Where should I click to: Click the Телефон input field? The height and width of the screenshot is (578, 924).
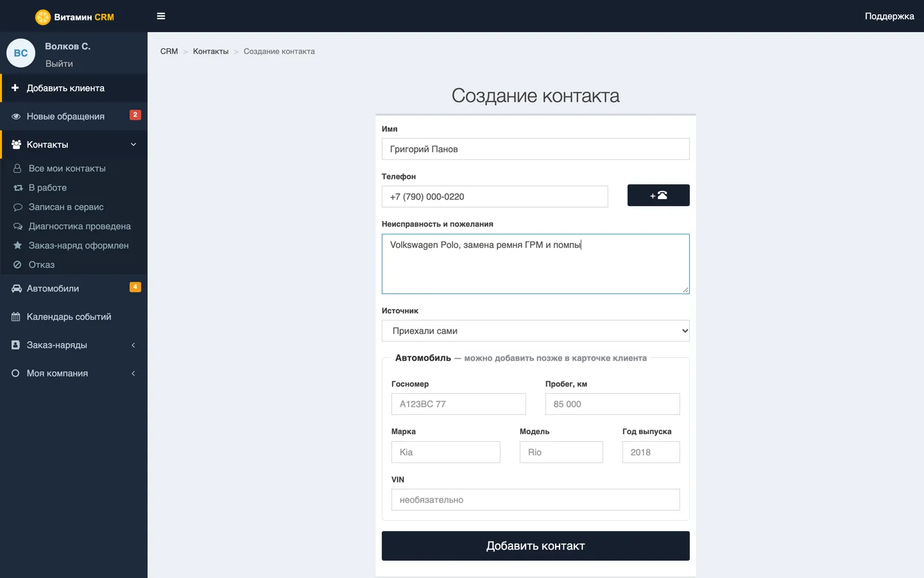pyautogui.click(x=495, y=197)
